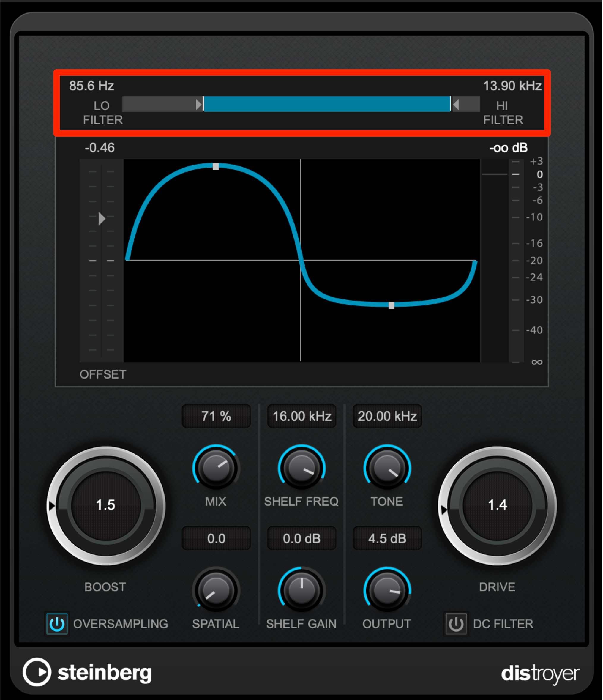This screenshot has height=700, width=603.
Task: Click the Output knob
Action: 387,590
